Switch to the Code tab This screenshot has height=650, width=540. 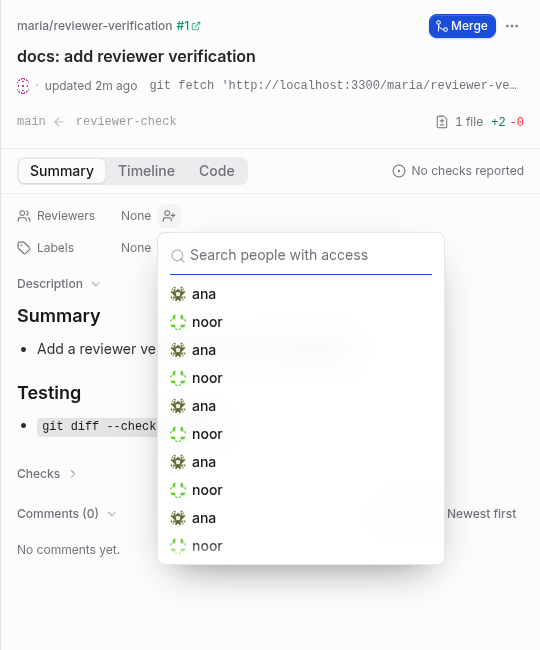[x=217, y=171]
